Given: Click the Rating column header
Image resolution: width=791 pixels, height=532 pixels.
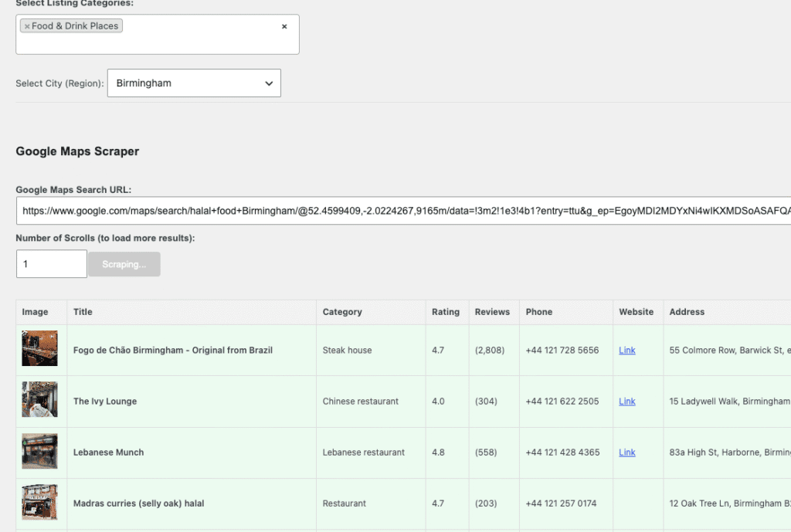Looking at the screenshot, I should [x=446, y=312].
